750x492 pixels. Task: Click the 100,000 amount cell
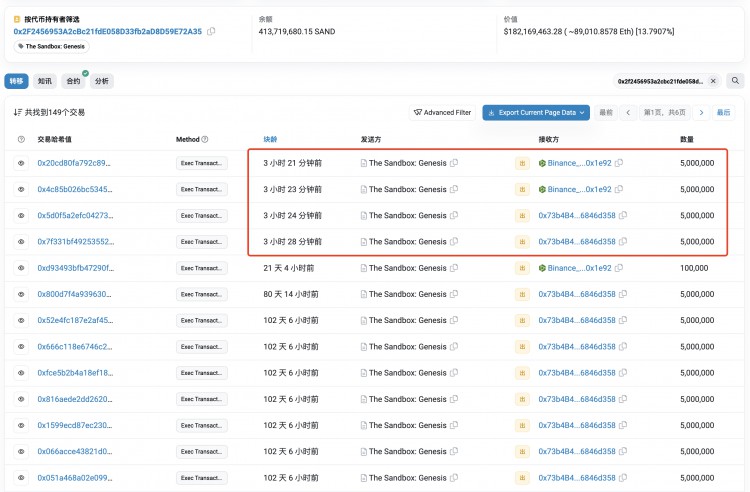(694, 268)
